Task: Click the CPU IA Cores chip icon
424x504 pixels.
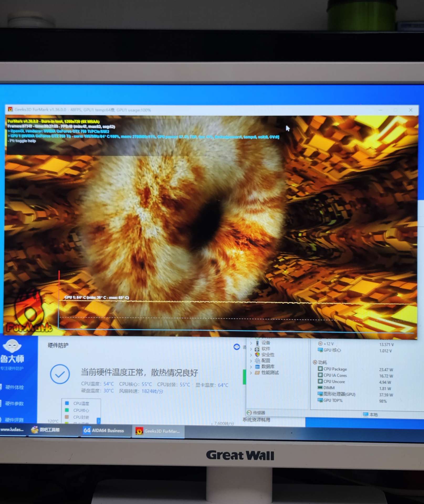Action: coord(320,375)
